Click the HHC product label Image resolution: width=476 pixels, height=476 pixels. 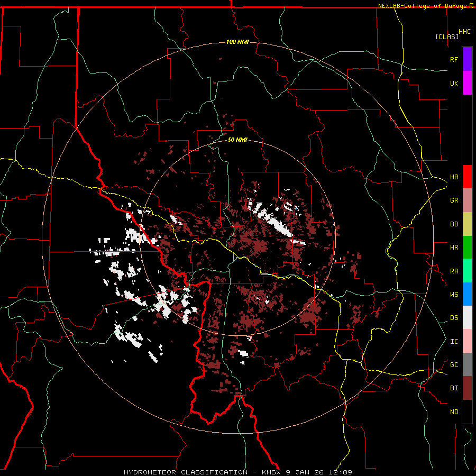pos(464,32)
